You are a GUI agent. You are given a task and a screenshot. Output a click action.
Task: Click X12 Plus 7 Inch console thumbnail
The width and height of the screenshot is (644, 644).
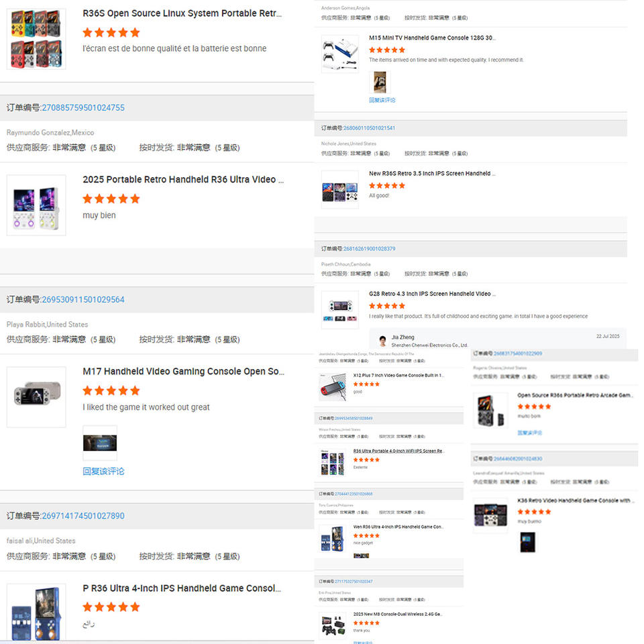333,387
